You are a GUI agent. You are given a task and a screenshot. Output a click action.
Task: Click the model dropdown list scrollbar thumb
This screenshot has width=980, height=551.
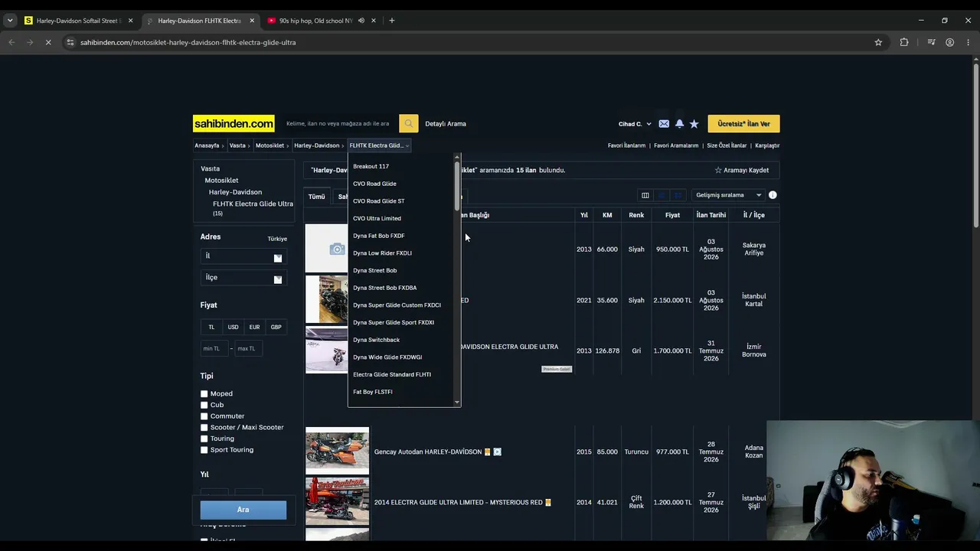tap(457, 186)
